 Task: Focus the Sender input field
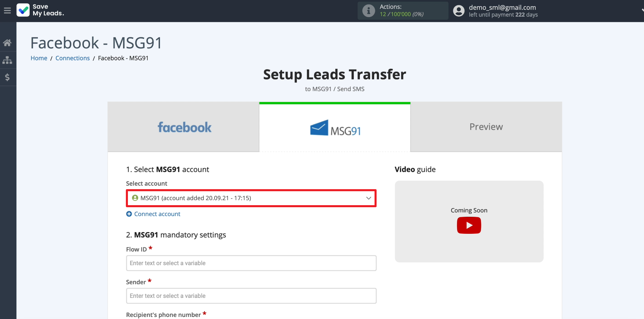point(251,296)
